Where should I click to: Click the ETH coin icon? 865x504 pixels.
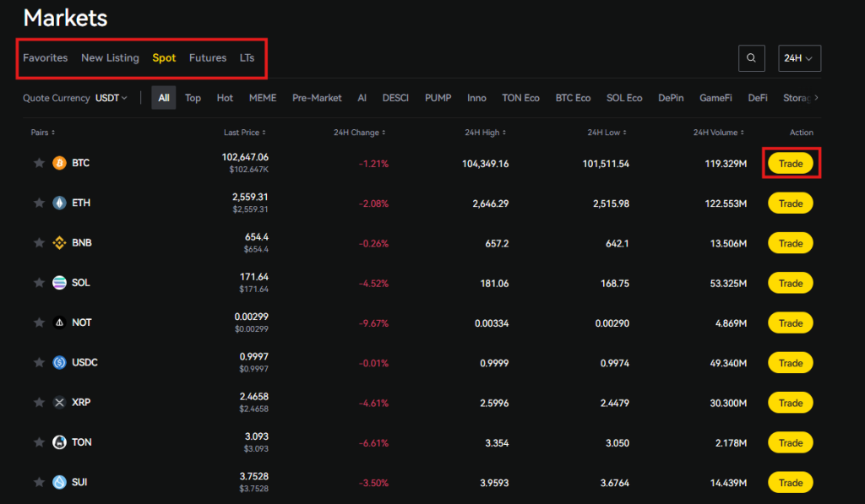pos(57,203)
